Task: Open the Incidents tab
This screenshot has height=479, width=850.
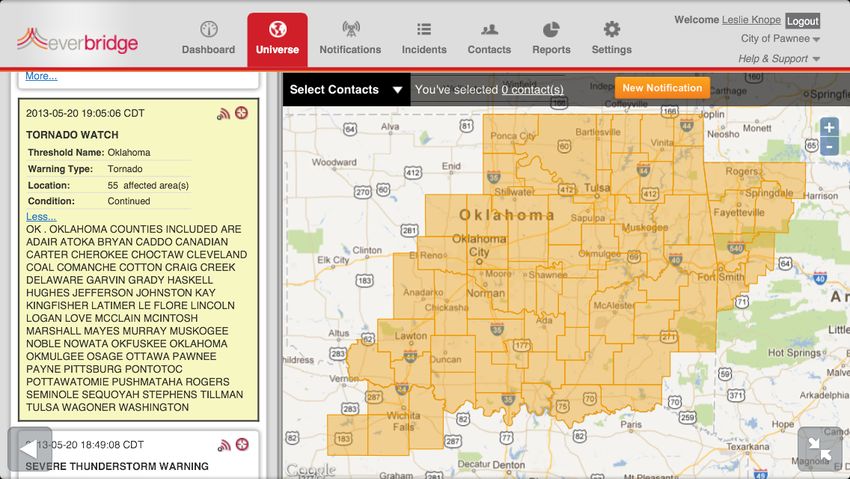Action: click(424, 38)
